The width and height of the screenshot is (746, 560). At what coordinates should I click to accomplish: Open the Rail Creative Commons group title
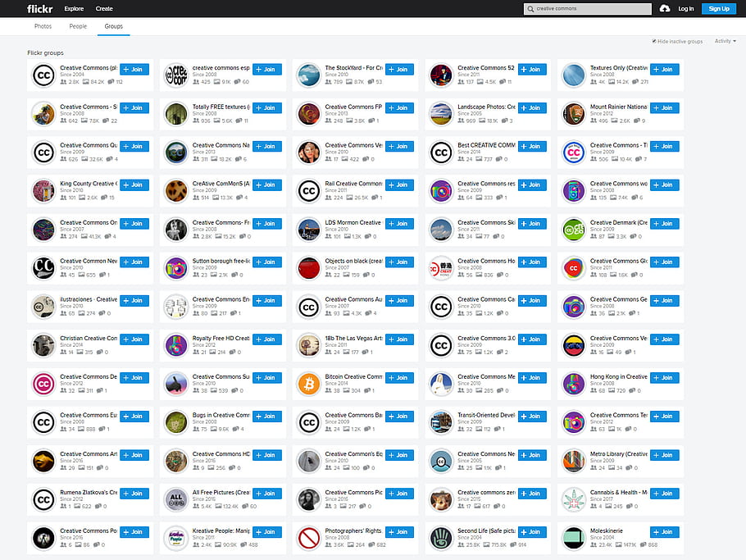(x=353, y=184)
